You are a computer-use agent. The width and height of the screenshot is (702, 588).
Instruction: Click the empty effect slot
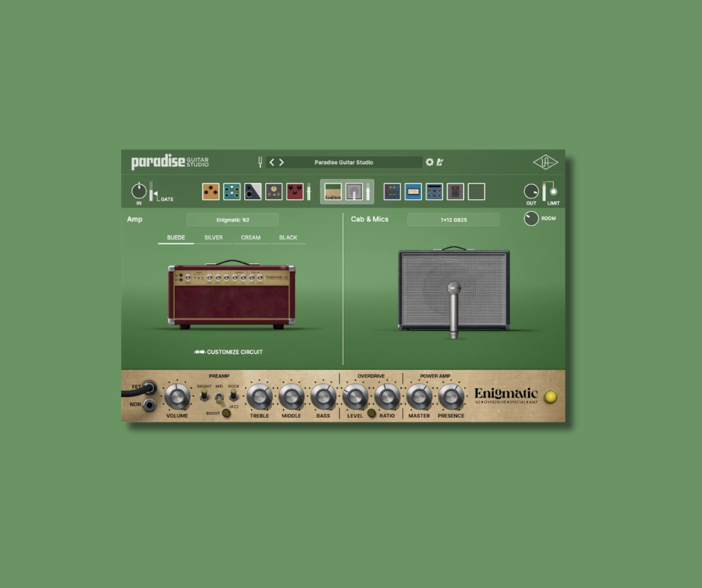tap(476, 192)
